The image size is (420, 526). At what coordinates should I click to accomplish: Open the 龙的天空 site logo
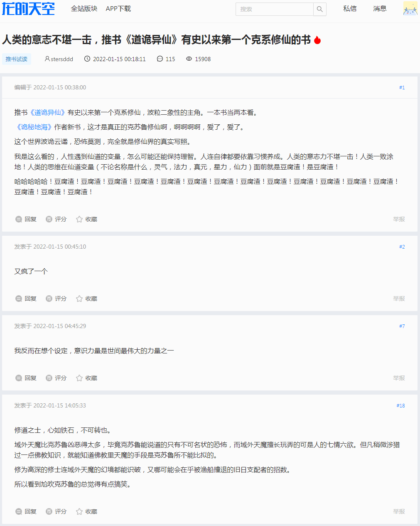click(x=28, y=8)
